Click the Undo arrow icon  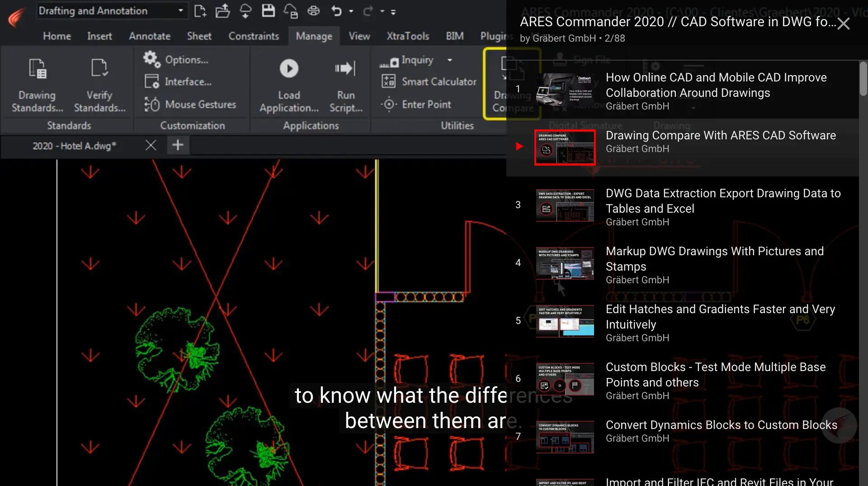coord(336,11)
